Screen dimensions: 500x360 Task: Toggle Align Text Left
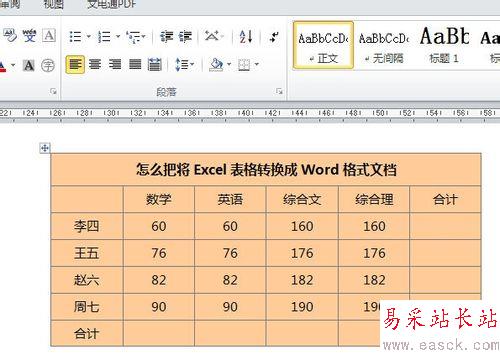[x=75, y=64]
